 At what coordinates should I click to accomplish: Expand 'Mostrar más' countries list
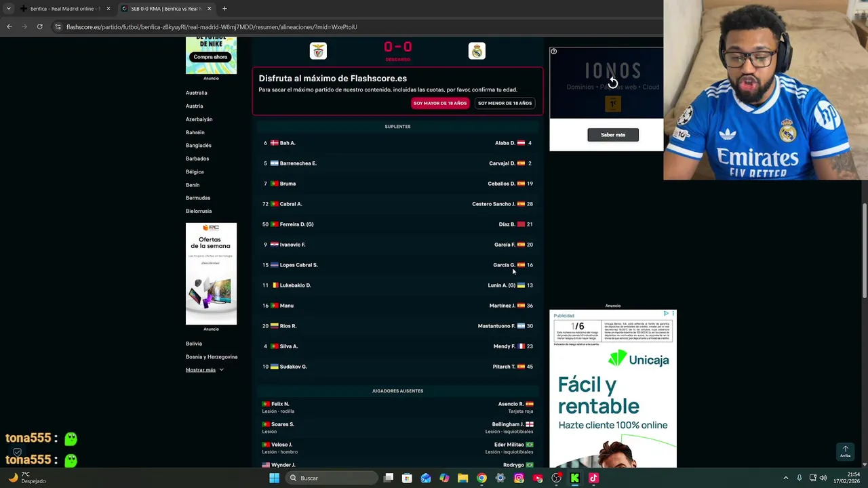204,370
